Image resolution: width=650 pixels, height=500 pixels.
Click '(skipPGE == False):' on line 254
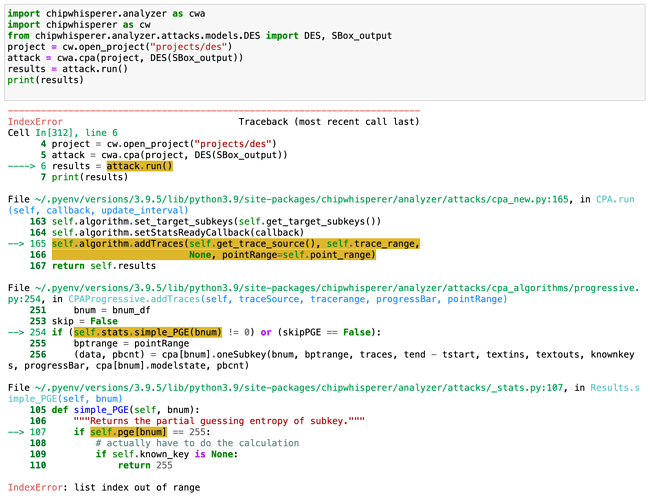pos(329,332)
